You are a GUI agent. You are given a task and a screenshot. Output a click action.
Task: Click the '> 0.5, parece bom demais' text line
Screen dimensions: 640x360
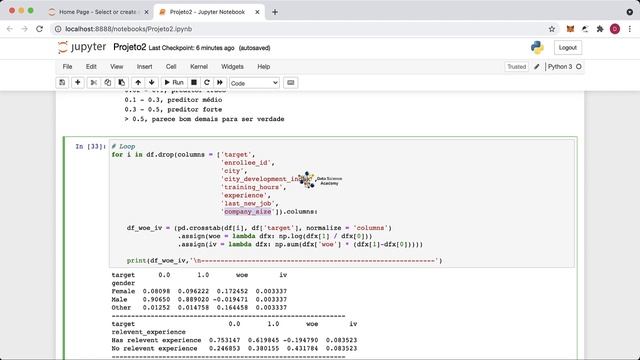tap(204, 119)
